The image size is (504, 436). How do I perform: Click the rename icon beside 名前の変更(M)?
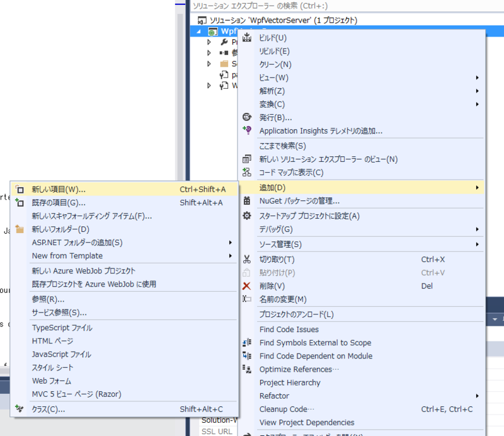tap(247, 299)
